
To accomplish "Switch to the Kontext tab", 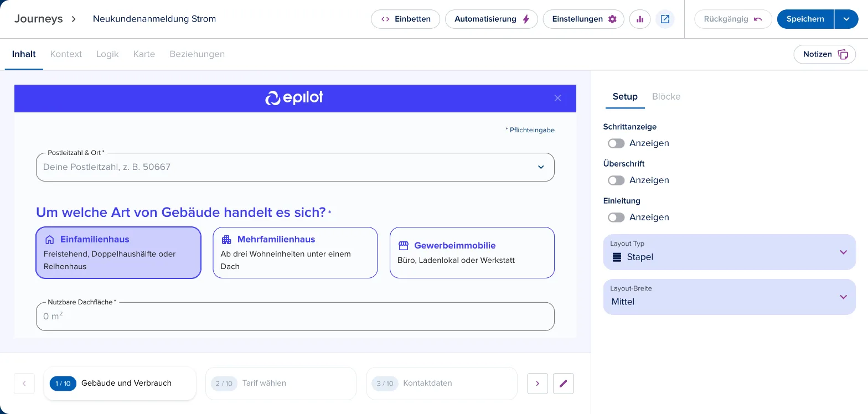I will pyautogui.click(x=66, y=54).
